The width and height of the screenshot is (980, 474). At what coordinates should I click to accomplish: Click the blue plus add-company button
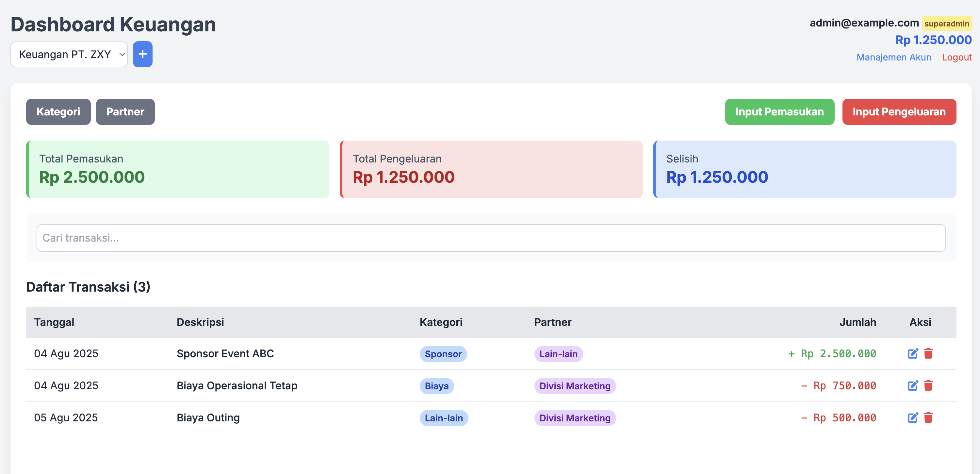click(x=143, y=55)
